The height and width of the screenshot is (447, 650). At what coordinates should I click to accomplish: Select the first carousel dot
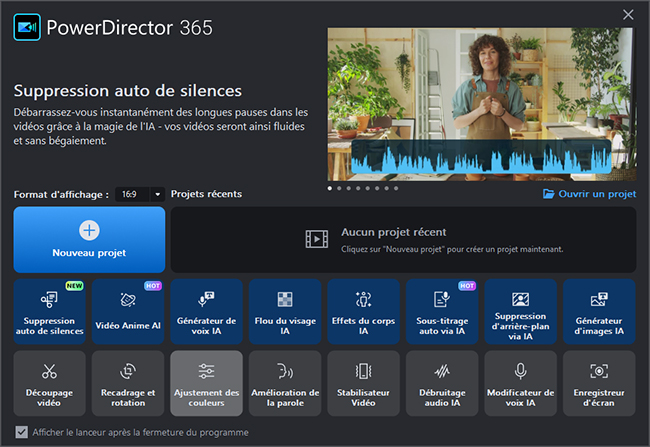click(330, 188)
